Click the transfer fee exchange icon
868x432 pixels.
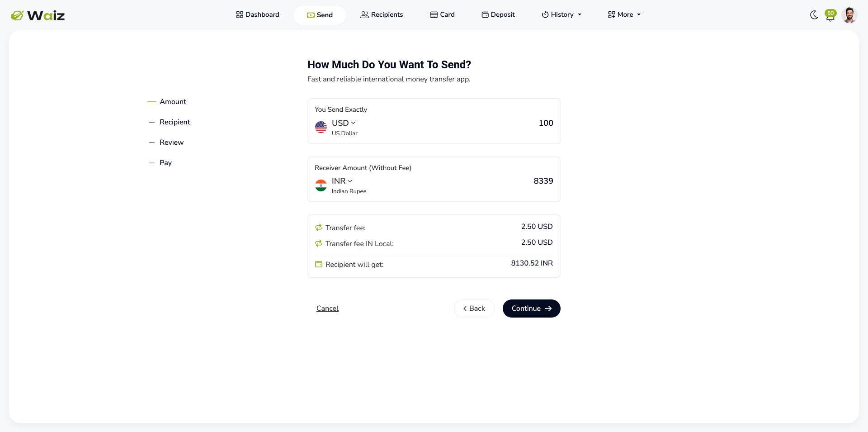tap(319, 228)
